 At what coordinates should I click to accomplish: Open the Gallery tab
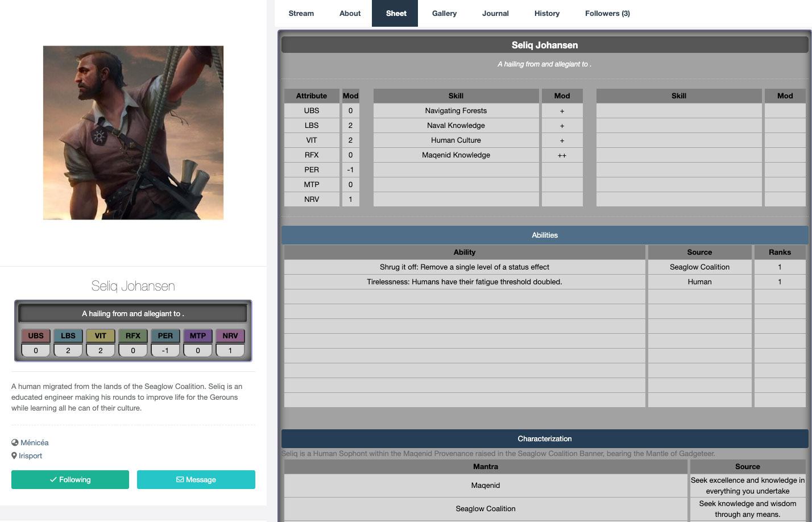tap(444, 13)
